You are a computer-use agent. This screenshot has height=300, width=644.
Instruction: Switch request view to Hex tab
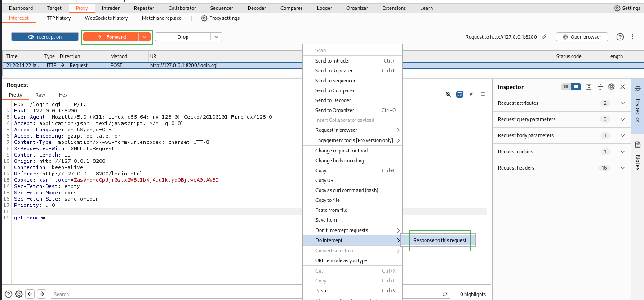coord(63,95)
